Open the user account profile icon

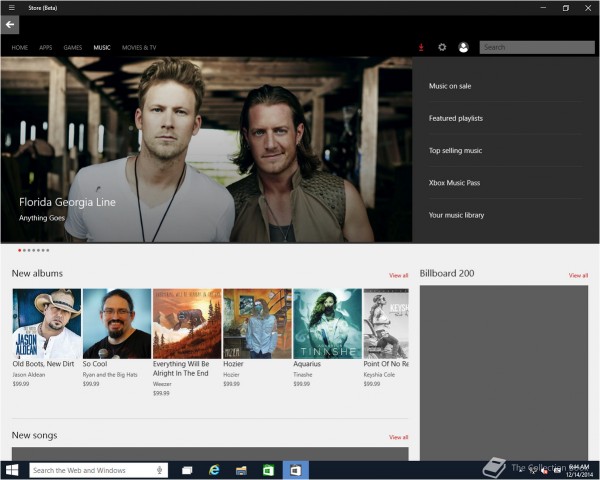coord(463,47)
